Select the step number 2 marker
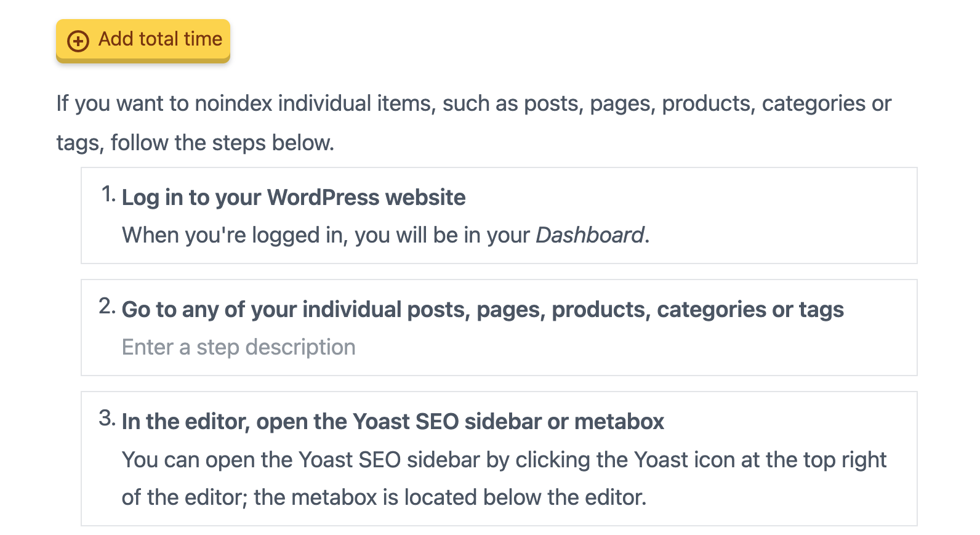This screenshot has width=980, height=535. coord(107,307)
